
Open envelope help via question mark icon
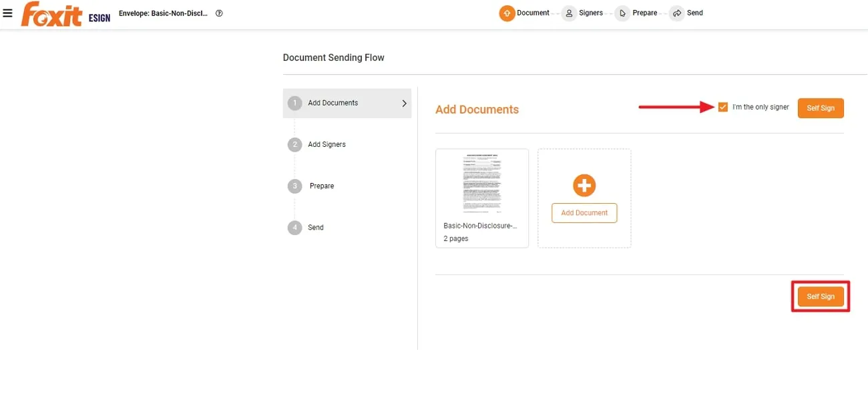click(218, 13)
